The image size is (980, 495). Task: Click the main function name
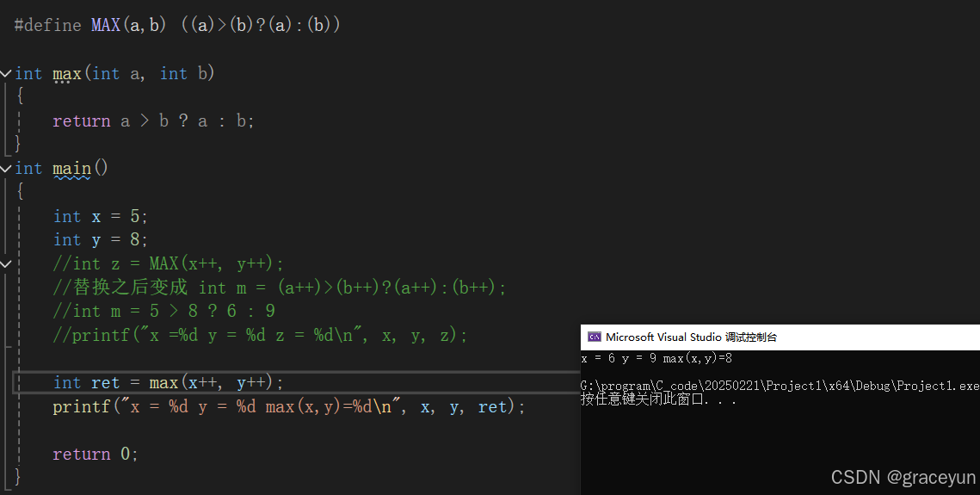[72, 169]
